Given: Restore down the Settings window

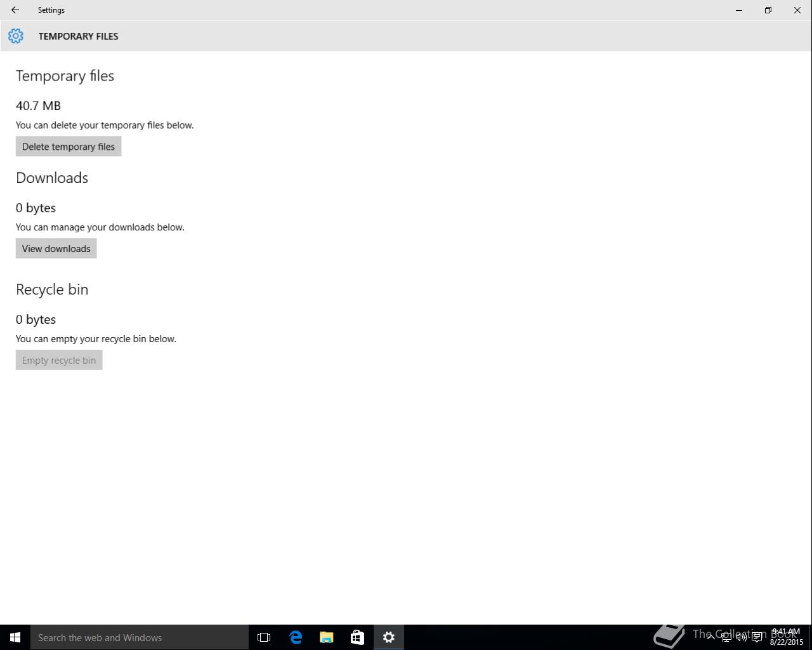Looking at the screenshot, I should (x=768, y=10).
